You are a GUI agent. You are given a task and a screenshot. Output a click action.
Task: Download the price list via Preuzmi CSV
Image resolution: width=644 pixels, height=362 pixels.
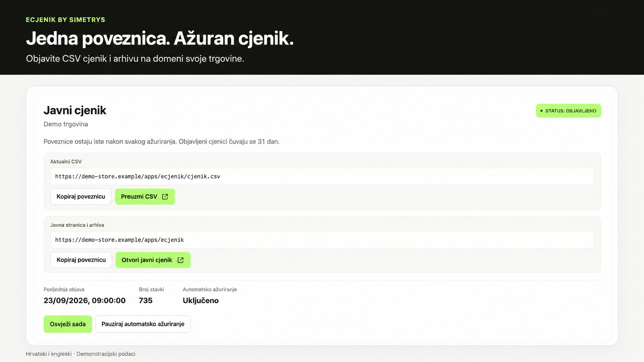pyautogui.click(x=145, y=197)
